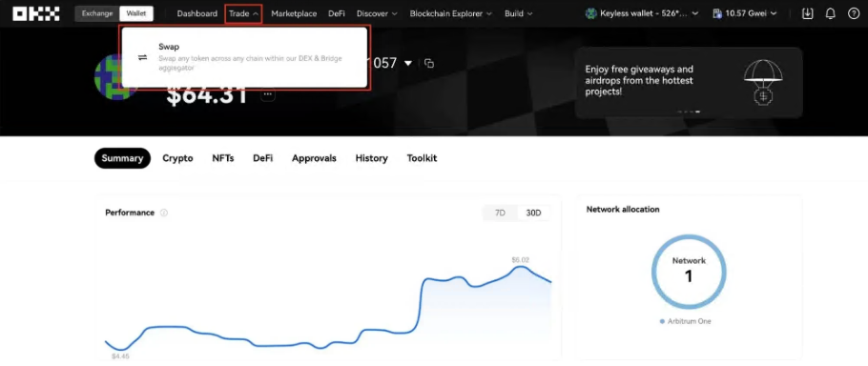This screenshot has height=366, width=868.
Task: Open the download icon in header
Action: click(808, 14)
